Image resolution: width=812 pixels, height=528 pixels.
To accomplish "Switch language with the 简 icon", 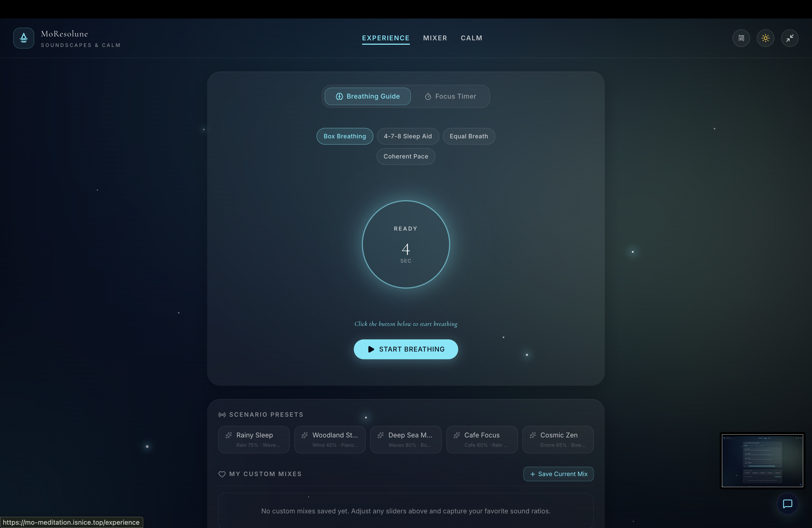I will (x=741, y=38).
